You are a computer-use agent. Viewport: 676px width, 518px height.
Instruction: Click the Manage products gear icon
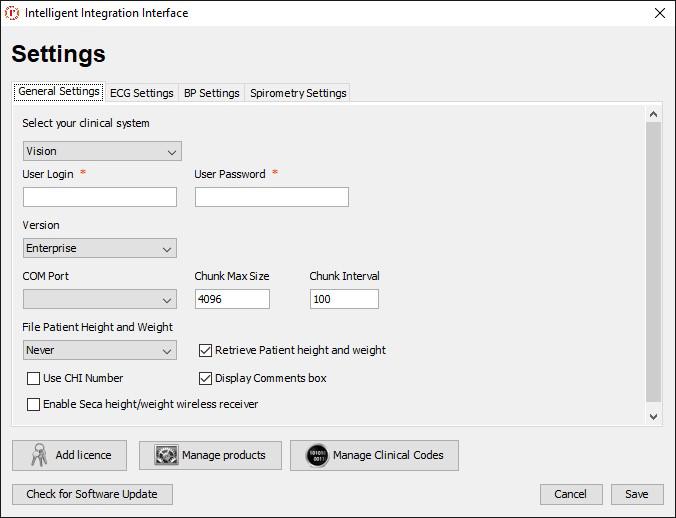tap(166, 455)
